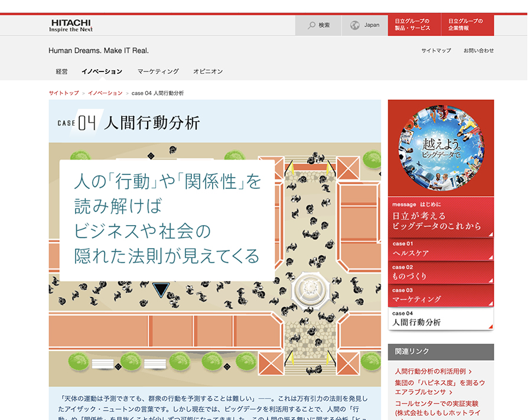Image resolution: width=528 pixels, height=420 pixels.
Task: Switch to the マーケティング navigation tab
Action: point(158,71)
